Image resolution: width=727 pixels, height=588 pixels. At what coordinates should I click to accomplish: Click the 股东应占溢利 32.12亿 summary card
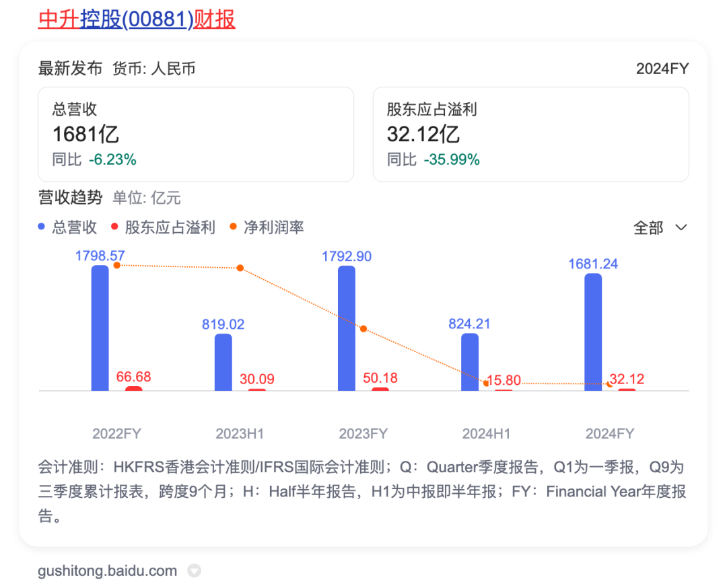point(530,134)
